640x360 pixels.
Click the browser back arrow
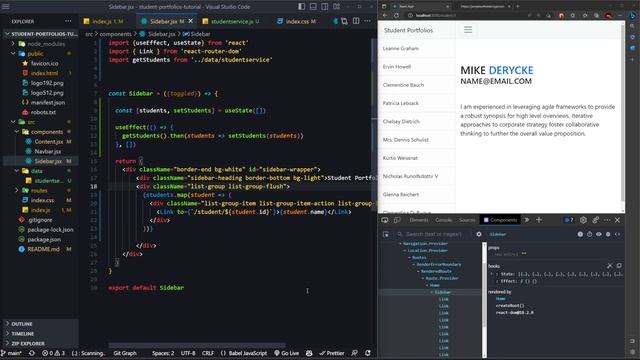click(385, 15)
